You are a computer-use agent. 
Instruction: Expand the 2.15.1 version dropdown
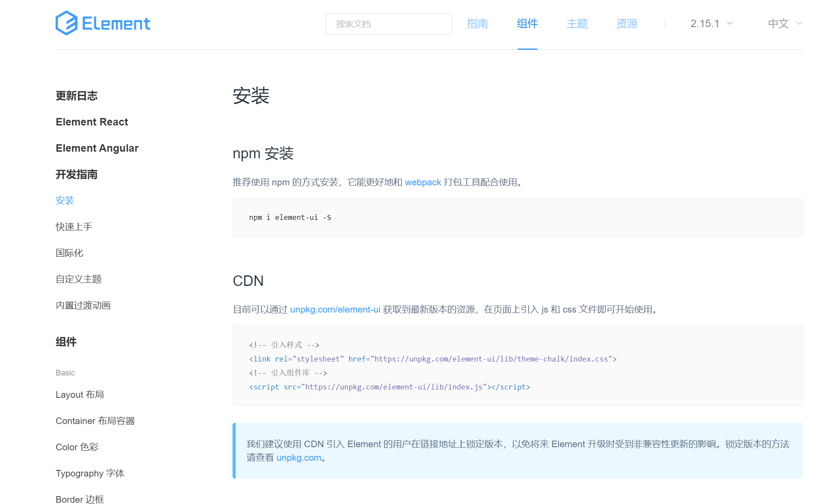click(x=712, y=24)
